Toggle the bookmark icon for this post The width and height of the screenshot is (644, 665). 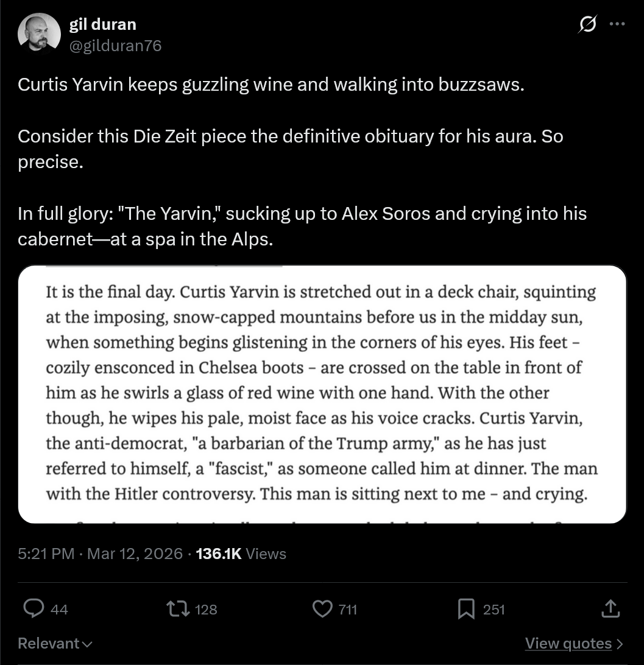tap(466, 608)
